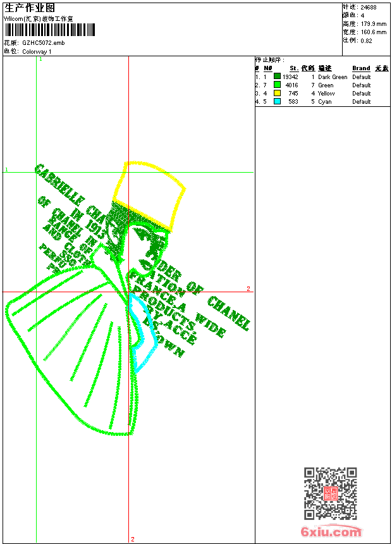Select stitch count cell 583
Screen dimensions: 392x544
293,102
